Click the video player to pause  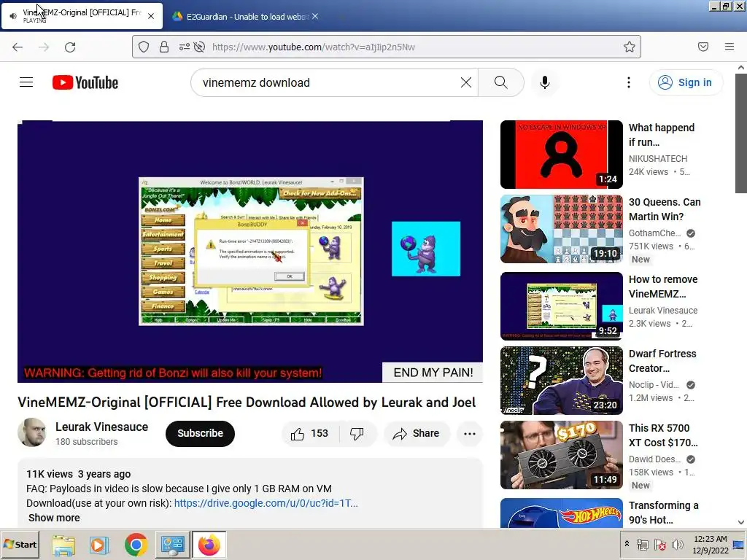pos(250,252)
